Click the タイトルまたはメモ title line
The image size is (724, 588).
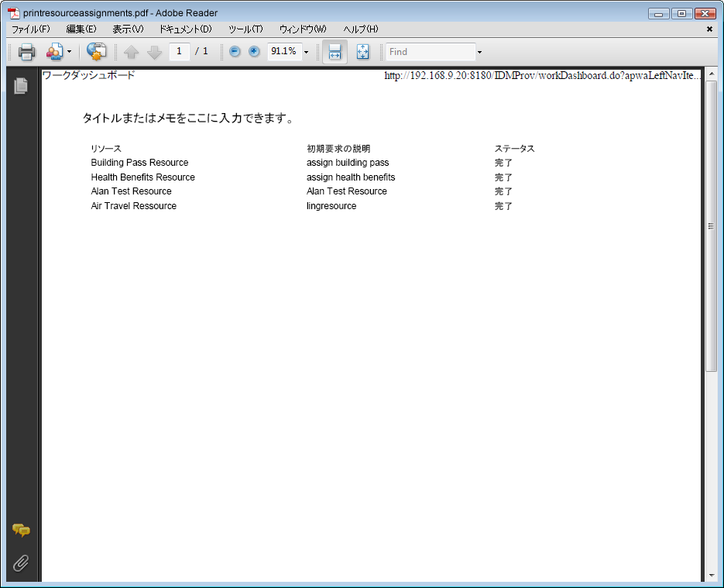(188, 119)
